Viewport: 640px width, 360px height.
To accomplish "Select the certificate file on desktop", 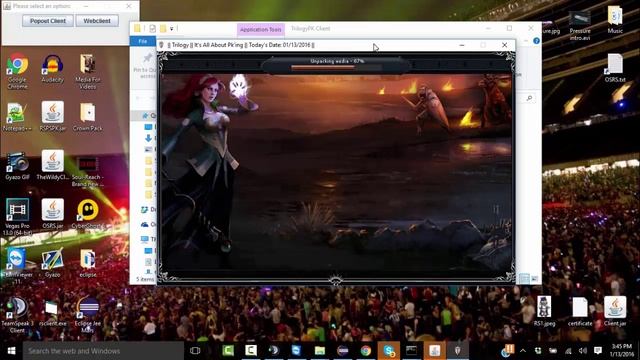I will (580, 312).
